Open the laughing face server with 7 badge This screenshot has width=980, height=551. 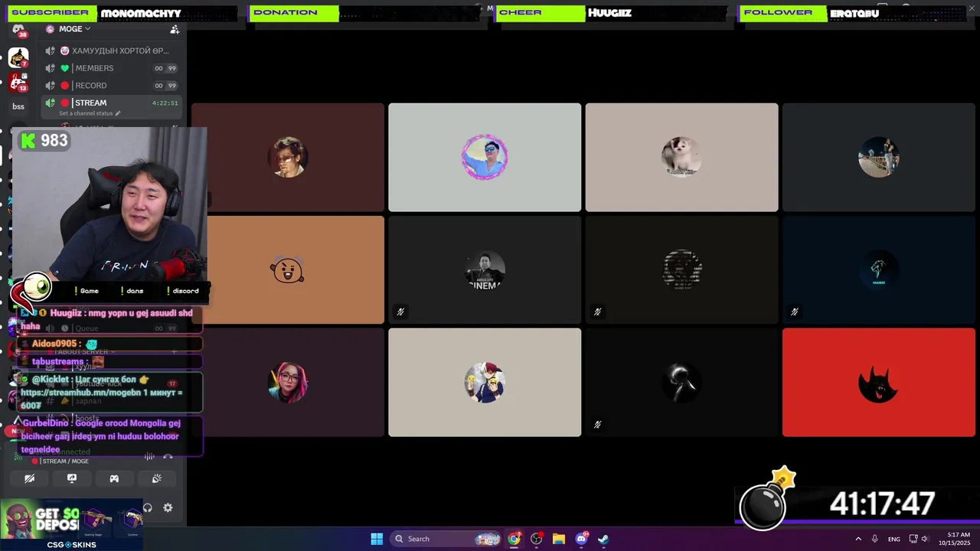pyautogui.click(x=18, y=57)
